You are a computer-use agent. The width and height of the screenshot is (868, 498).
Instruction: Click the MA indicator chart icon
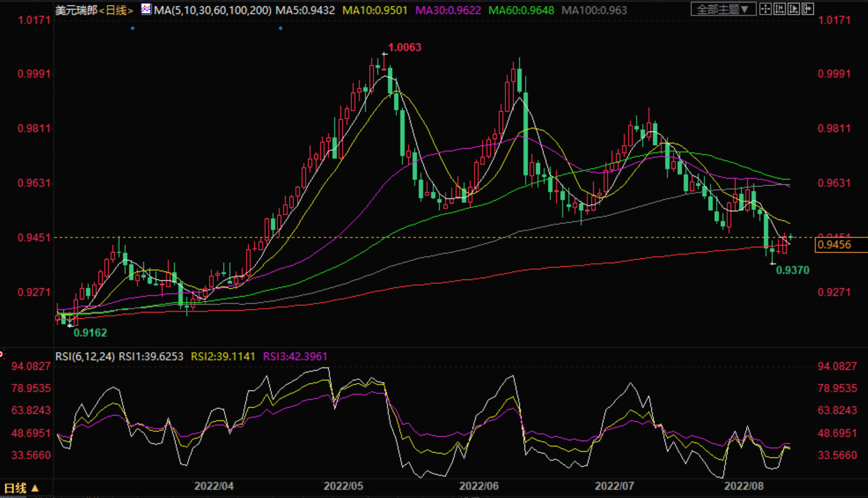pyautogui.click(x=146, y=9)
